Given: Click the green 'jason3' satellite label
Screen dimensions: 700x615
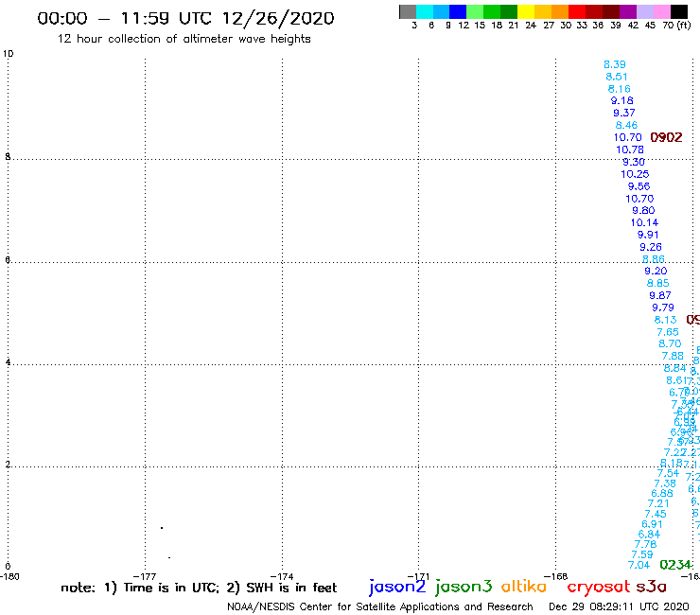Looking at the screenshot, I should tap(464, 587).
